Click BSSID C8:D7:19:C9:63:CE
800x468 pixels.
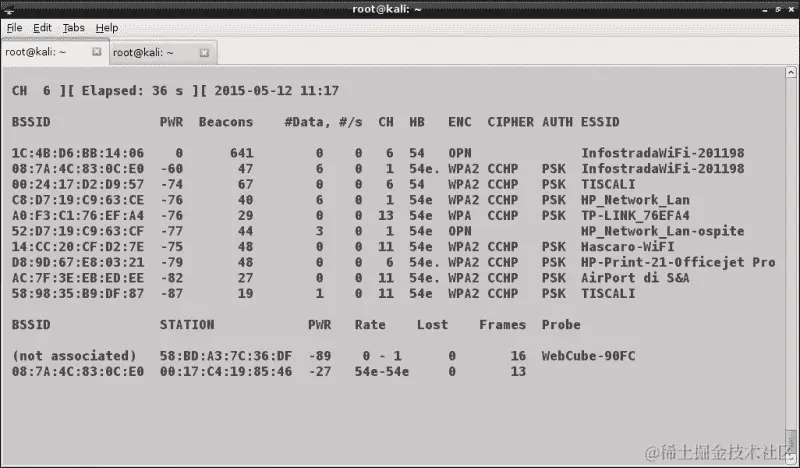click(78, 200)
